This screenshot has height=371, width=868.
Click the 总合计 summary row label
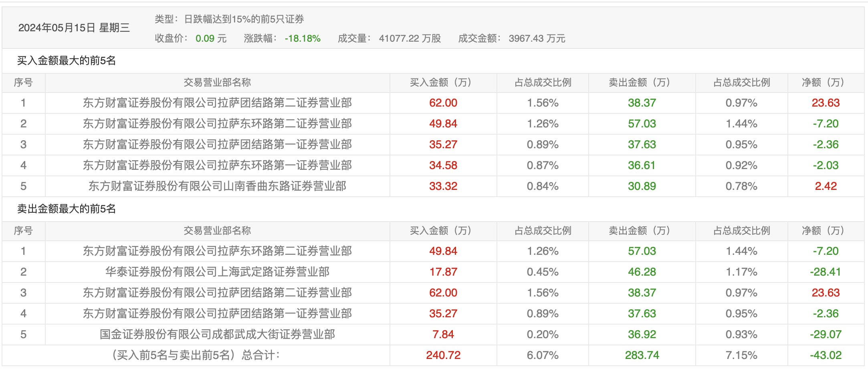point(196,355)
